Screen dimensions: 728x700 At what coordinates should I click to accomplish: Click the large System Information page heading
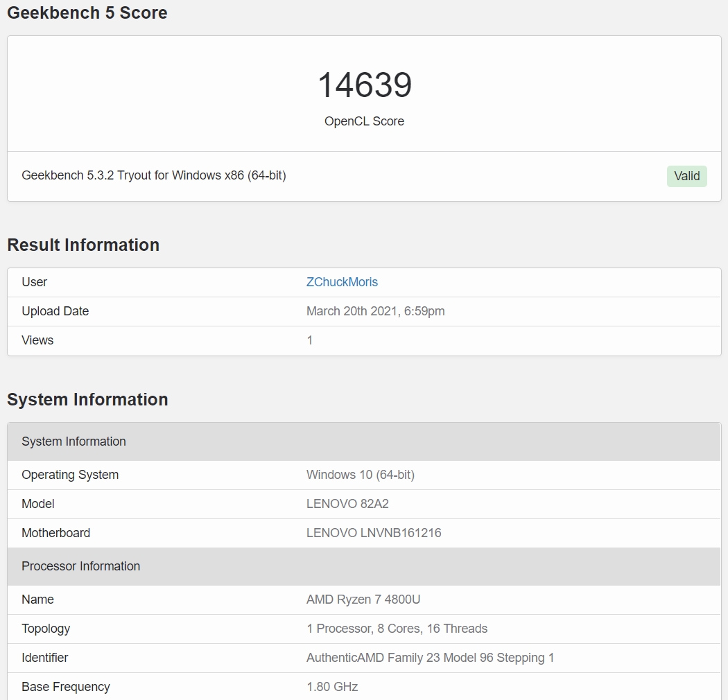tap(88, 399)
